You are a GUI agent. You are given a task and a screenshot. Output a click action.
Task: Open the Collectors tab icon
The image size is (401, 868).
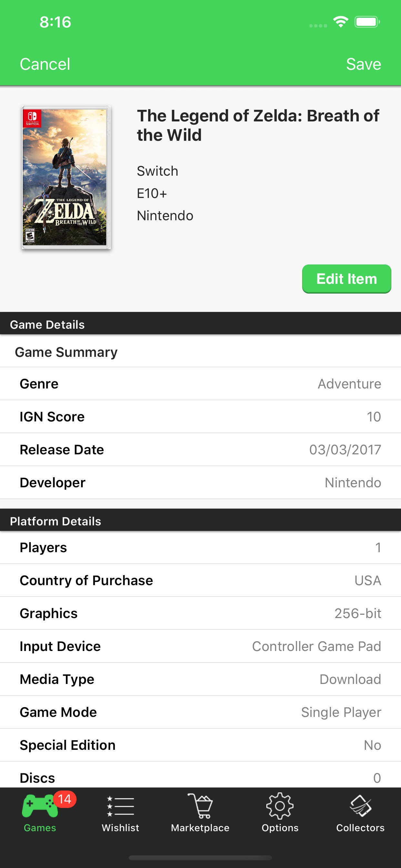click(x=360, y=806)
